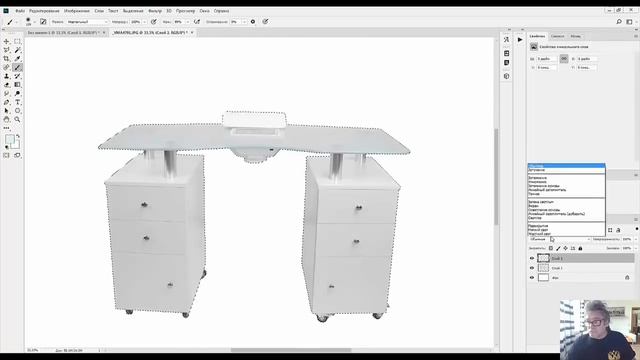
Task: Select the Zoom tool
Action: coord(17,120)
